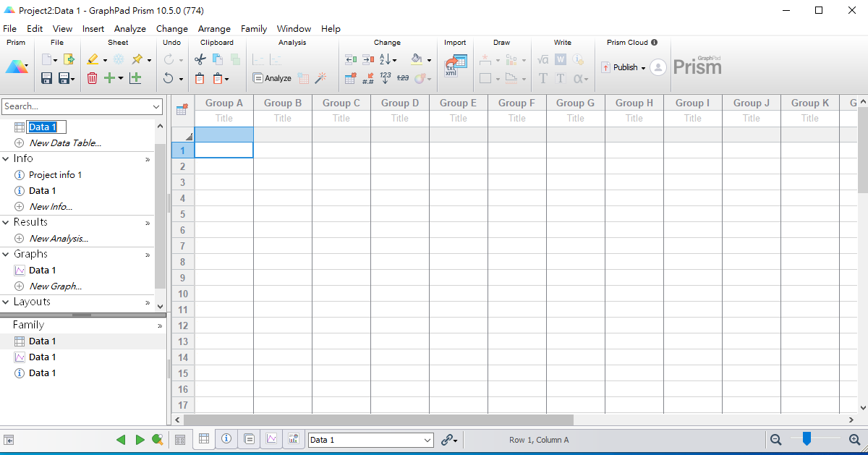Click the red delete sheet trash icon
Image resolution: width=868 pixels, height=455 pixels.
pyautogui.click(x=92, y=77)
